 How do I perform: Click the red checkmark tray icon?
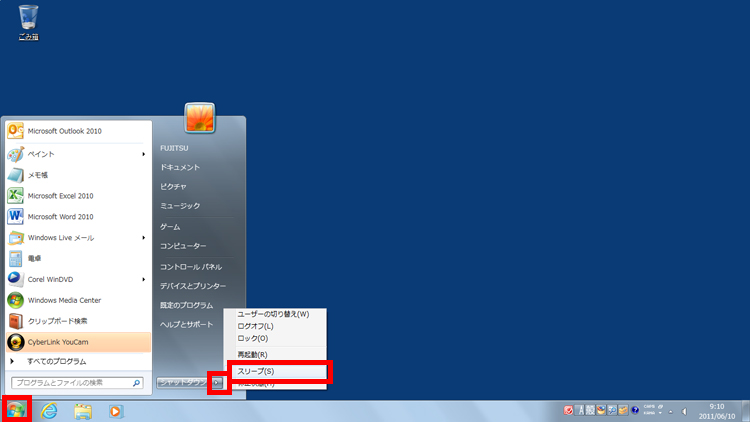(x=568, y=410)
